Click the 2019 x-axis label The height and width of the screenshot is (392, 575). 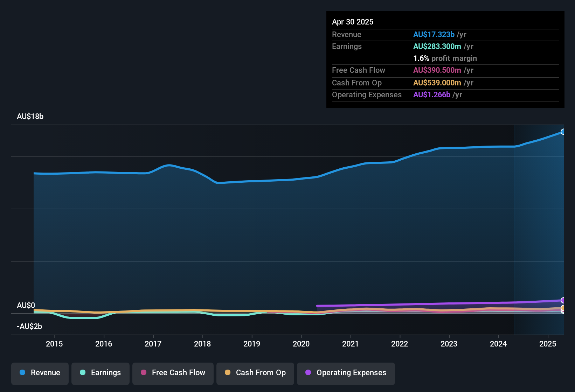point(252,344)
